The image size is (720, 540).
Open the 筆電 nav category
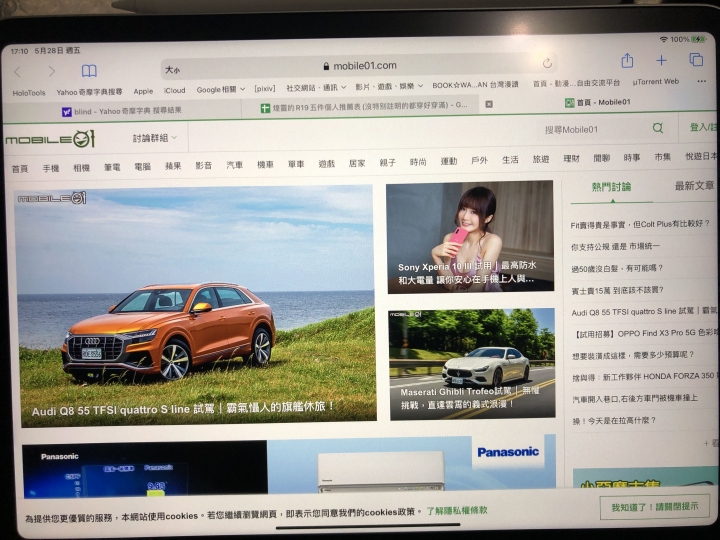point(112,167)
